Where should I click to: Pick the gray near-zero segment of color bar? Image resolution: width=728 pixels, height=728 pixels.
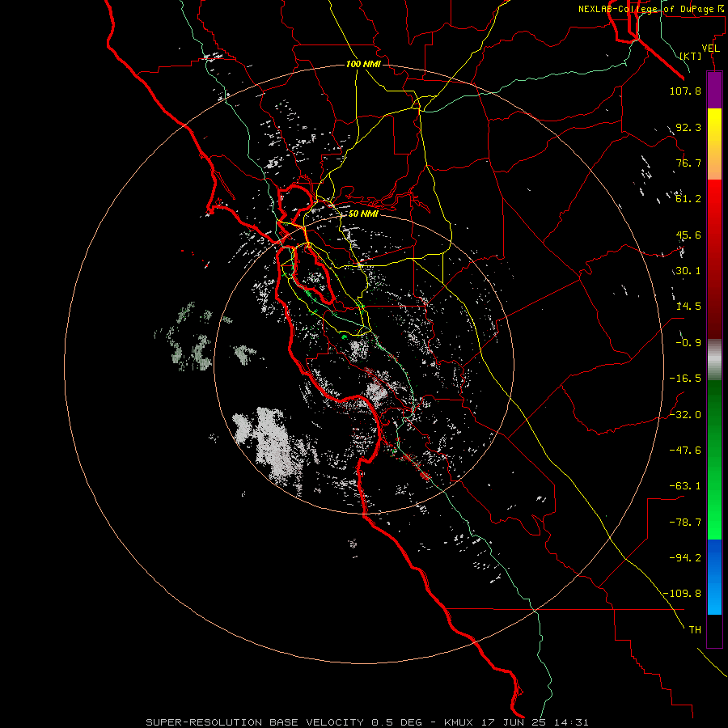(x=714, y=360)
